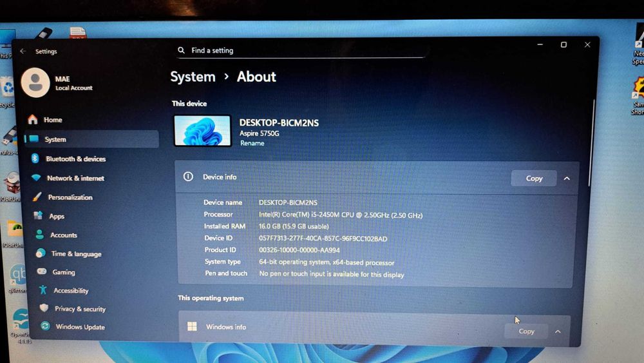Open the Personalization label
This screenshot has height=363, width=644.
70,197
